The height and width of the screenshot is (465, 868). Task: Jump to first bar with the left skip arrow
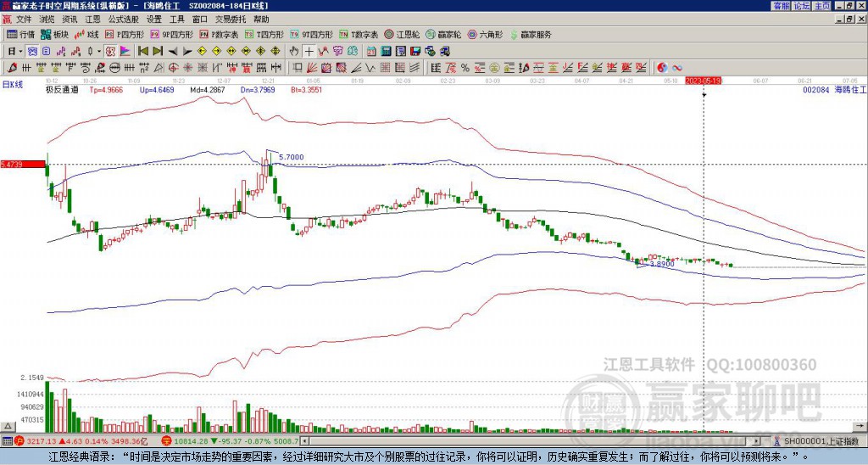(x=142, y=51)
